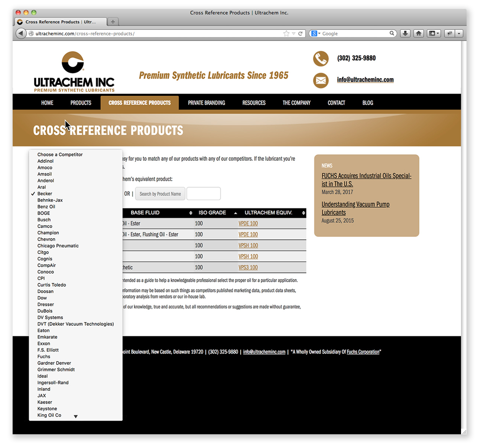
Task: Click the empty input box beside product search
Action: tap(204, 194)
